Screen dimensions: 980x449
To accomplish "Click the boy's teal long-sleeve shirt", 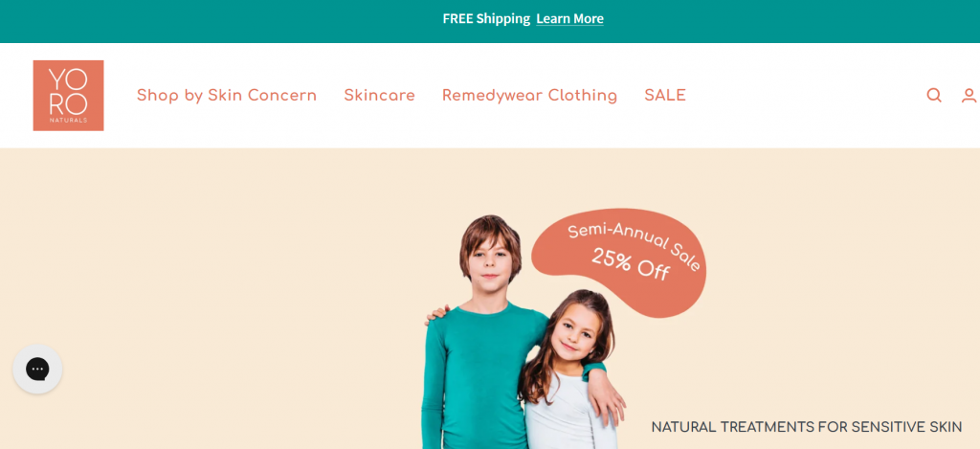I will point(475,375).
